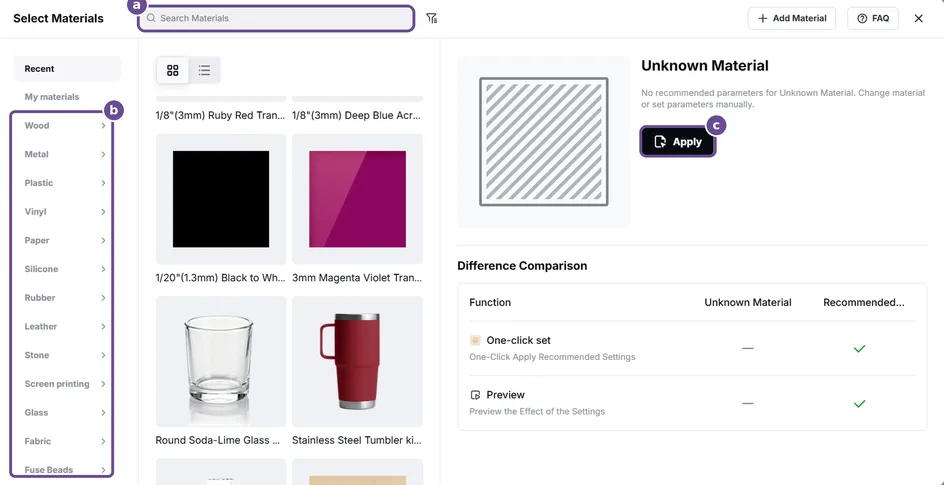Click 'One-Click Apply Recommended Settings' description
944x485 pixels.
(x=552, y=357)
